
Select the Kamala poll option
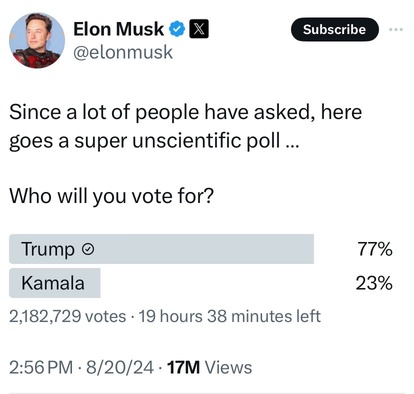pos(55,283)
